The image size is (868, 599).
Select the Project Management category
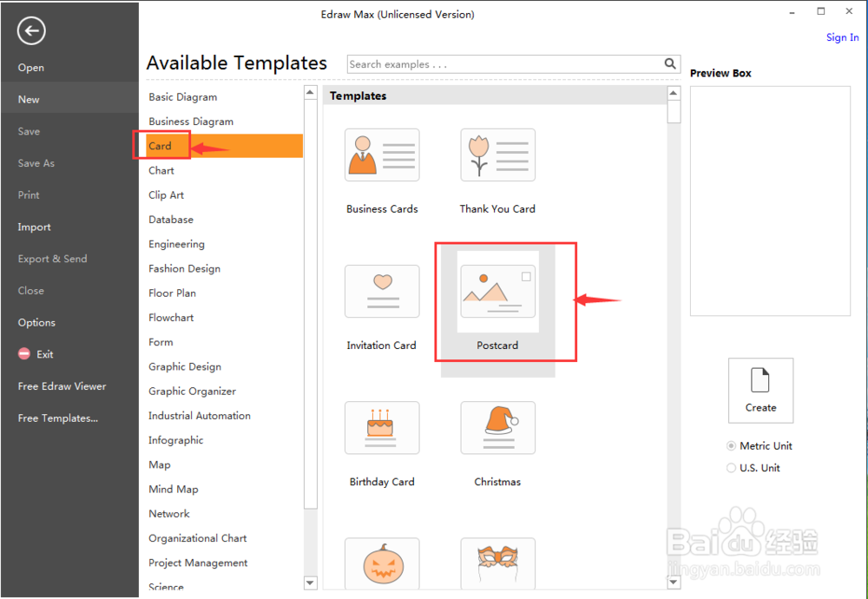coord(198,563)
